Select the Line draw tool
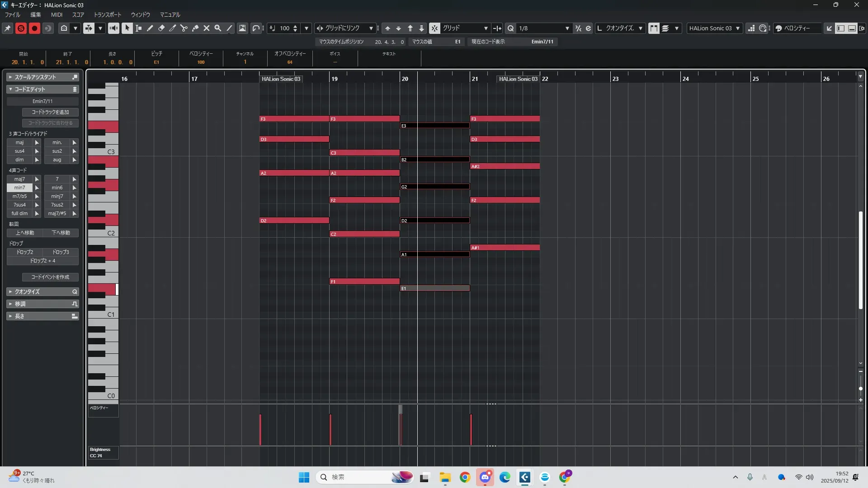The width and height of the screenshot is (868, 488). [x=230, y=28]
